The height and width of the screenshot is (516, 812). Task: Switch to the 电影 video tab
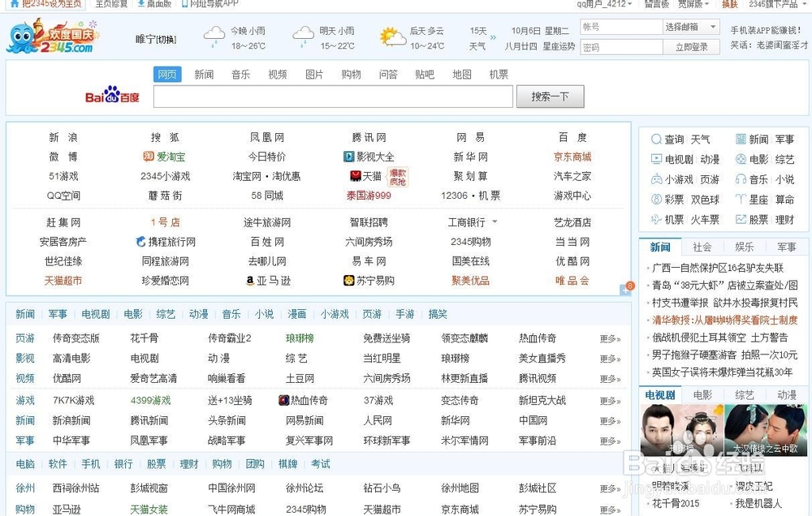click(x=702, y=395)
